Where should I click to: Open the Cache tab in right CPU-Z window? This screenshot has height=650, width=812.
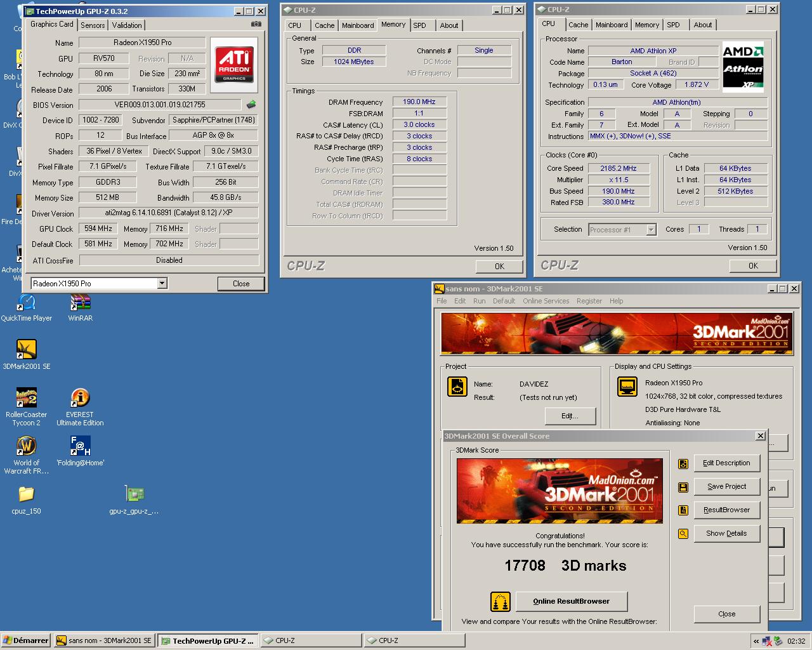click(578, 25)
